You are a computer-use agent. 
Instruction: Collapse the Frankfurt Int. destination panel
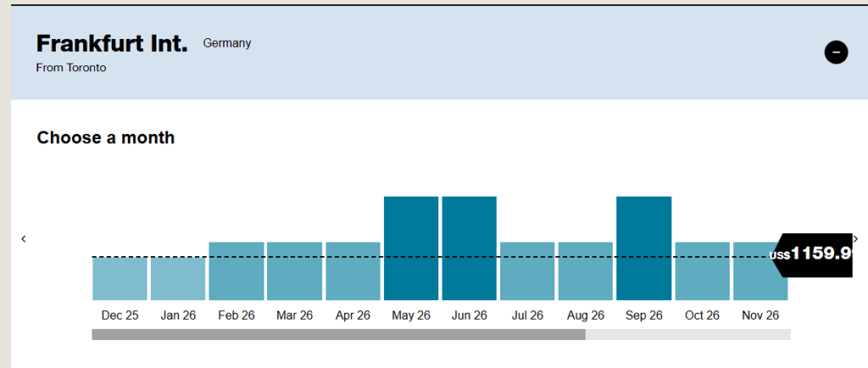(836, 53)
